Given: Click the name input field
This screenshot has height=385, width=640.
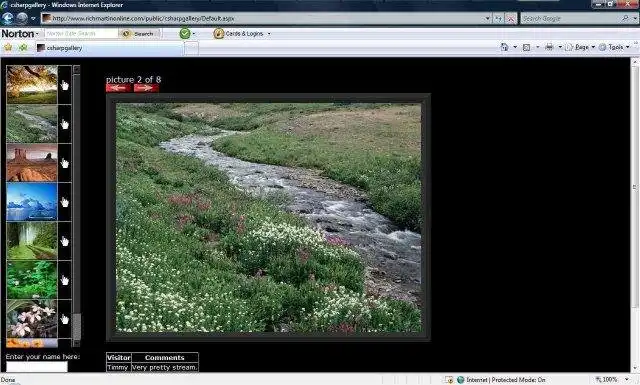Looking at the screenshot, I should click(x=37, y=367).
